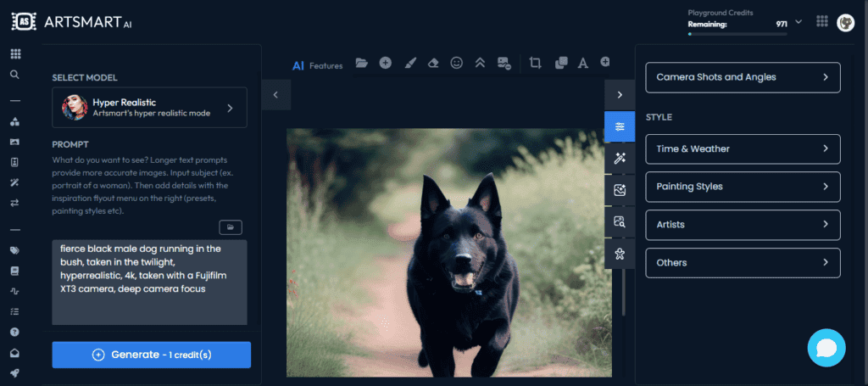The height and width of the screenshot is (386, 868).
Task: Select the eraser tool in toolbar
Action: pyautogui.click(x=433, y=63)
